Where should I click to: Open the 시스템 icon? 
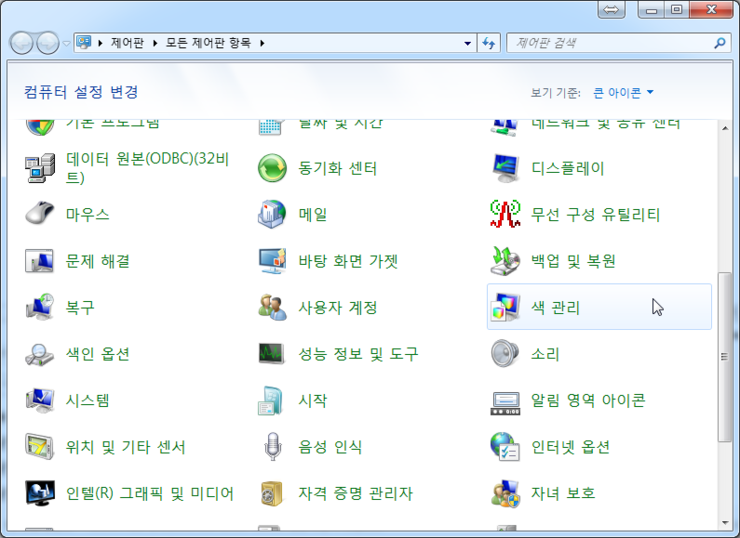coord(40,400)
